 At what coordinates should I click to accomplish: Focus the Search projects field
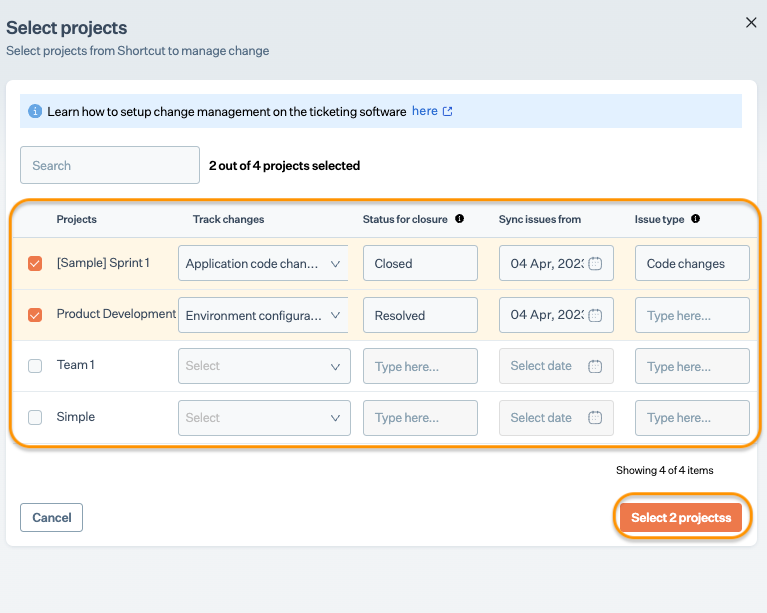click(110, 165)
